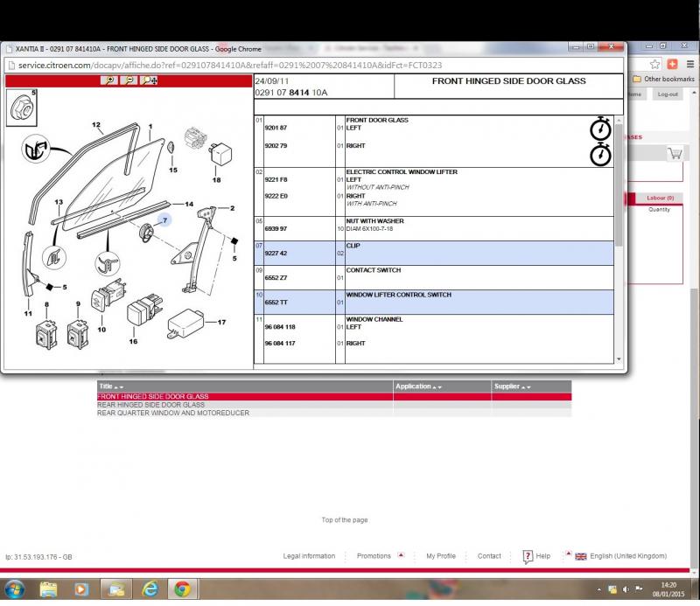Select window channel part 96 084 117
This screenshot has height=606, width=700.
280,344
